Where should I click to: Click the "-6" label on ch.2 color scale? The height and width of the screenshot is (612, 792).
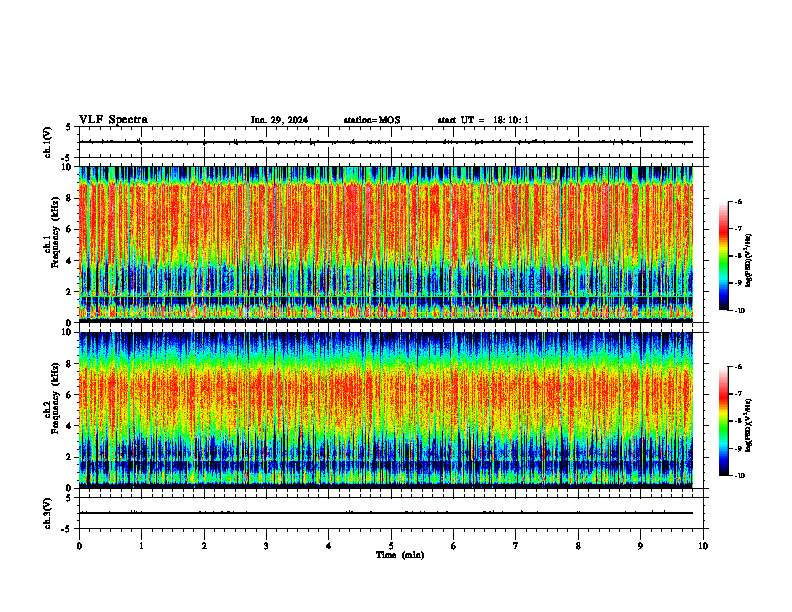click(738, 367)
